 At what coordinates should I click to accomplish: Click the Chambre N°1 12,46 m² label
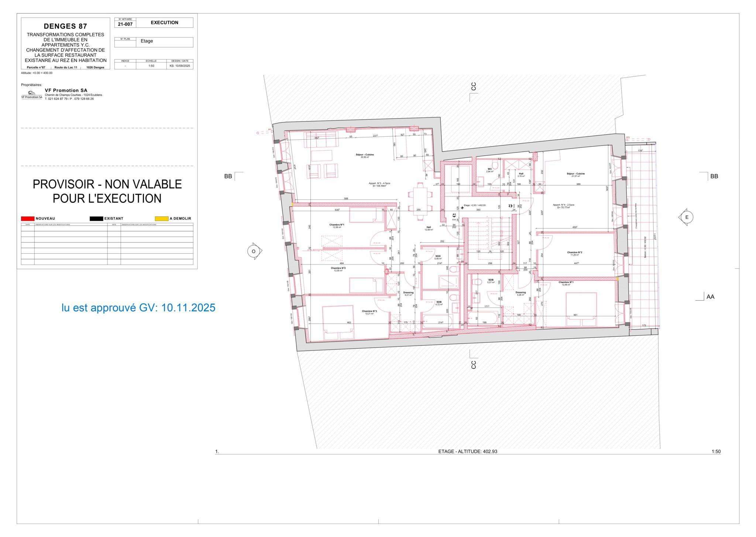click(566, 283)
